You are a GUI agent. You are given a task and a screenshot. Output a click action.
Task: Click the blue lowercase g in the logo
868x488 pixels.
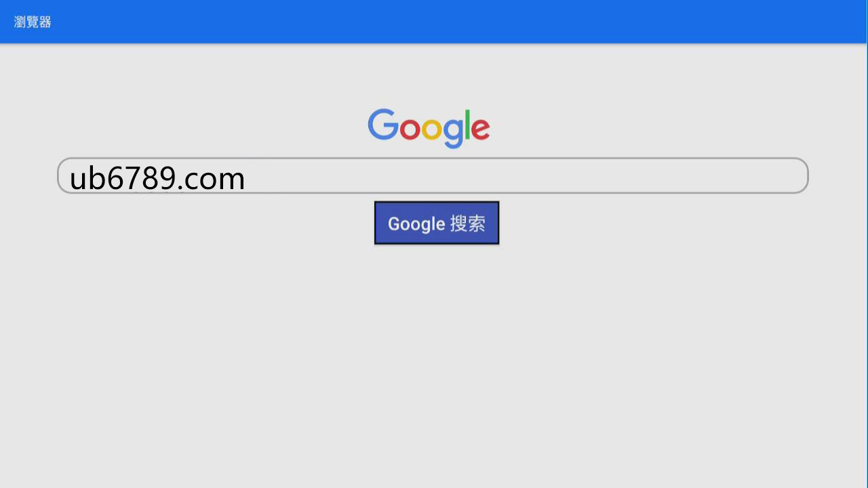(453, 134)
